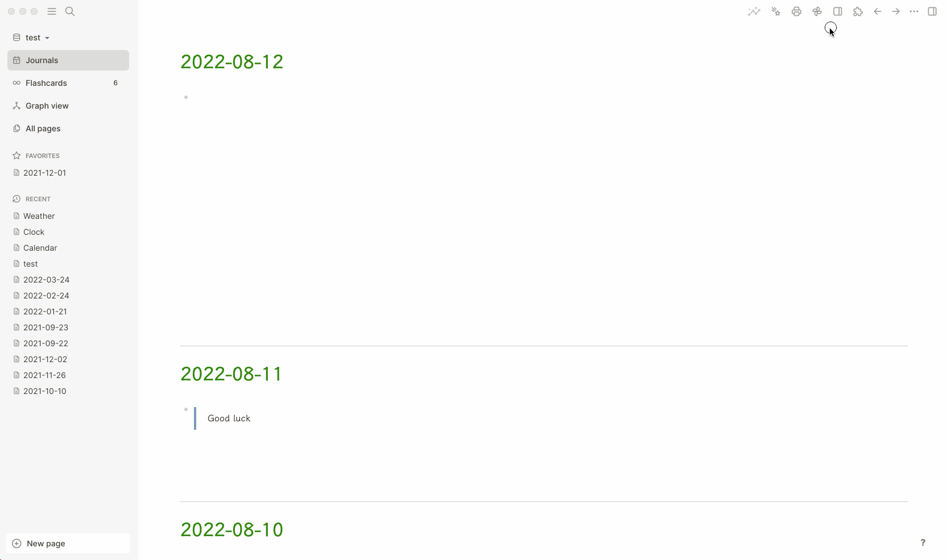Go back with the left arrow

pos(878,11)
